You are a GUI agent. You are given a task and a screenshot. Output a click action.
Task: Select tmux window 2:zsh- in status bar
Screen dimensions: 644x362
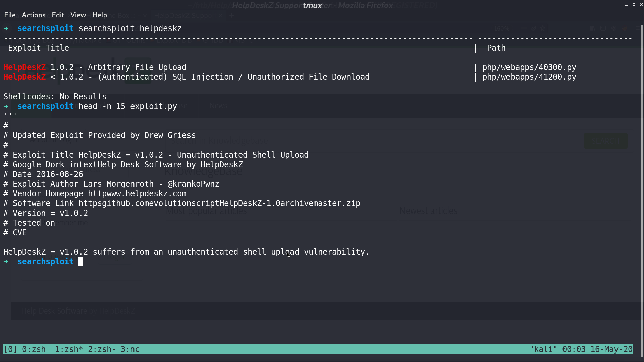(102, 349)
